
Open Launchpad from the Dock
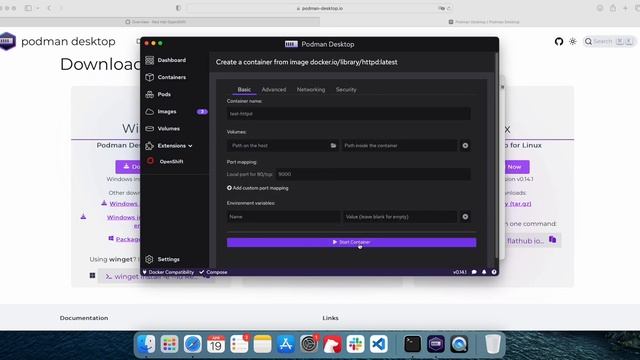pos(169,344)
